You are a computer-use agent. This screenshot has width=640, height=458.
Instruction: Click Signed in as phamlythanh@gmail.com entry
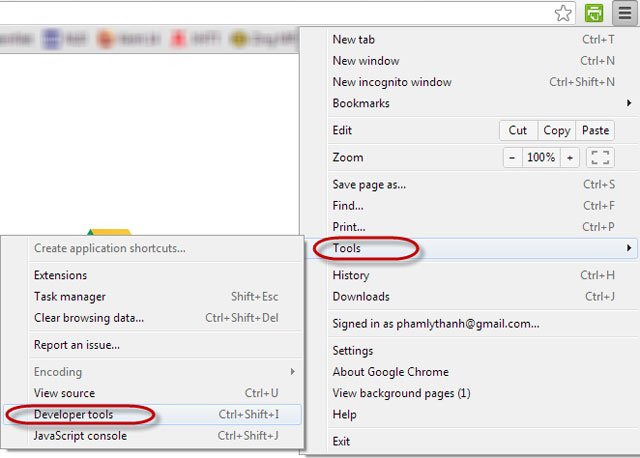[x=473, y=324]
